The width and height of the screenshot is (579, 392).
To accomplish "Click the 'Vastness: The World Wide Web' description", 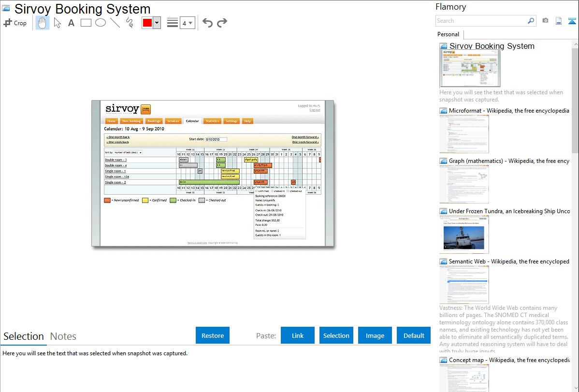I will tap(504, 329).
